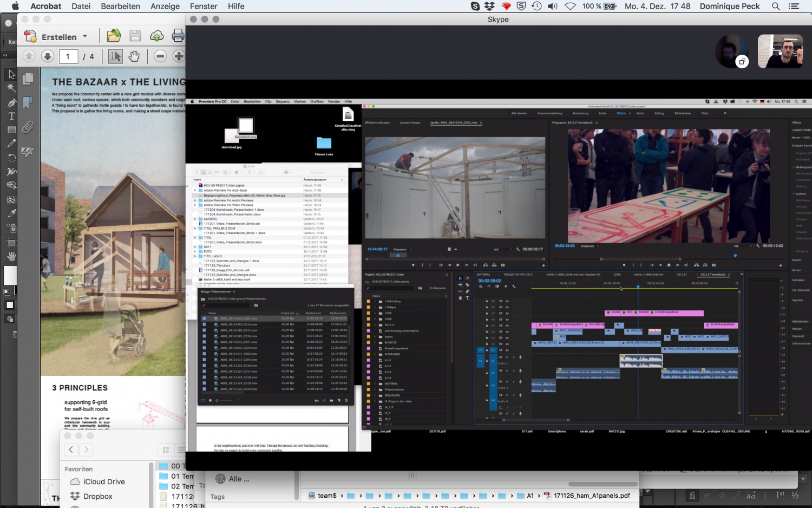
Task: Open the Anzeige menu
Action: pos(165,6)
